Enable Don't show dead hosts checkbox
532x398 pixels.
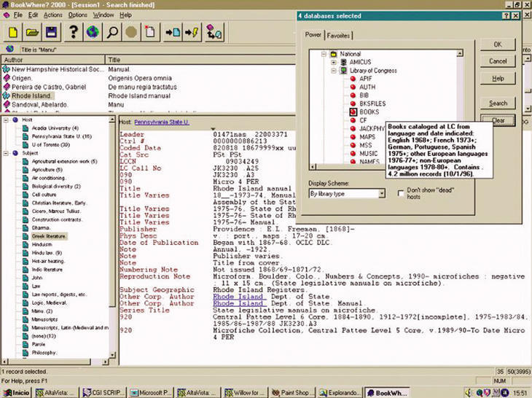point(402,193)
